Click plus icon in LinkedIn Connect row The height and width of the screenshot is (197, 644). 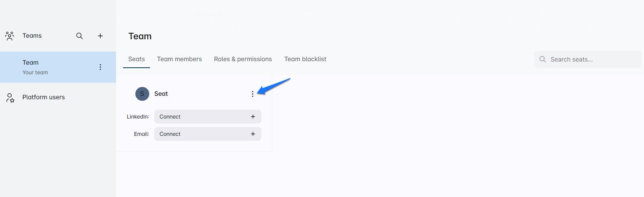click(253, 117)
